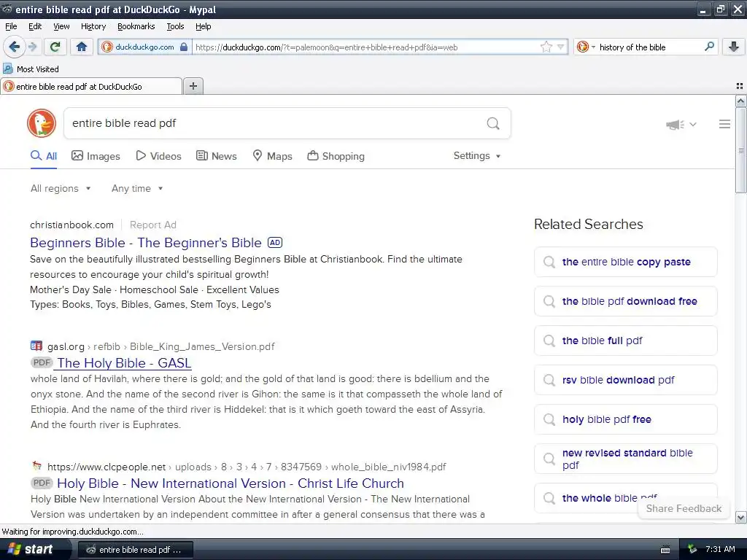Go forward with the forward arrow
747x560 pixels.
(x=32, y=47)
